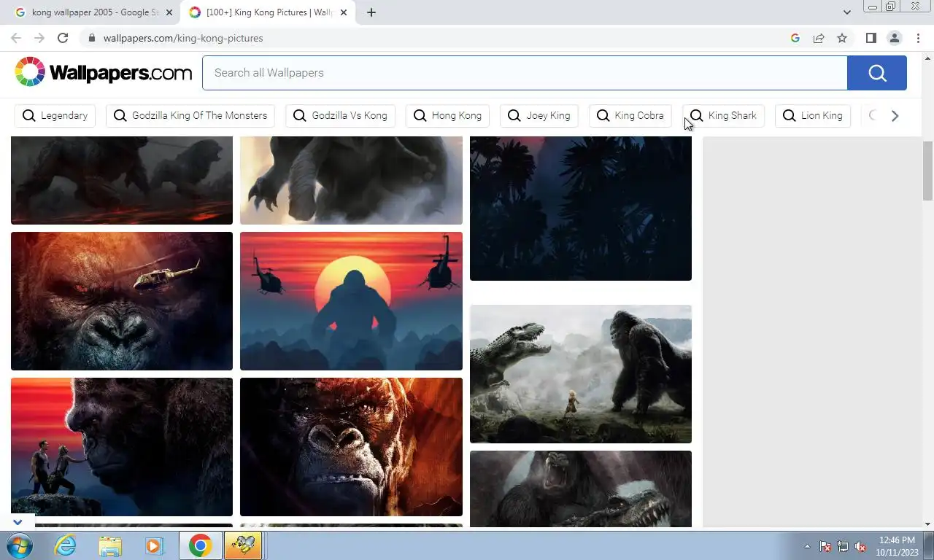Bookmark this page with the star icon

click(842, 38)
